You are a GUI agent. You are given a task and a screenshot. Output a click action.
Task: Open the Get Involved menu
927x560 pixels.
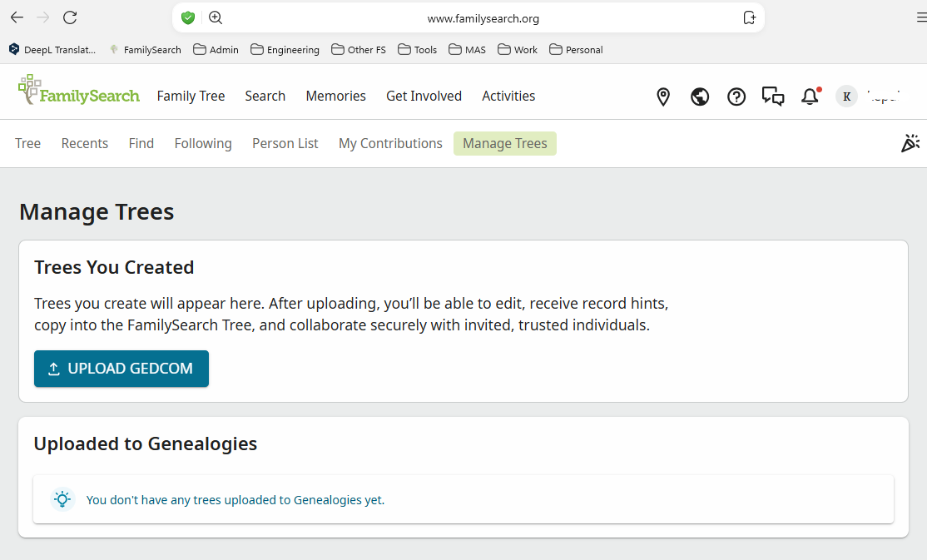coord(424,96)
